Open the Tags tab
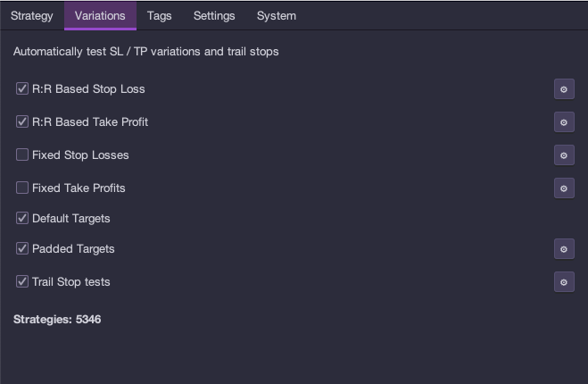Image resolution: width=588 pixels, height=384 pixels. 160,16
